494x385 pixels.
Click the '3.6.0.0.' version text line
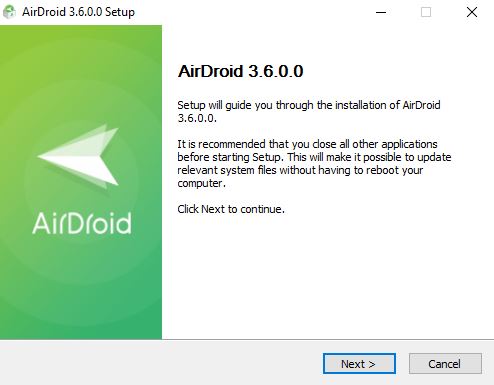pyautogui.click(x=197, y=118)
